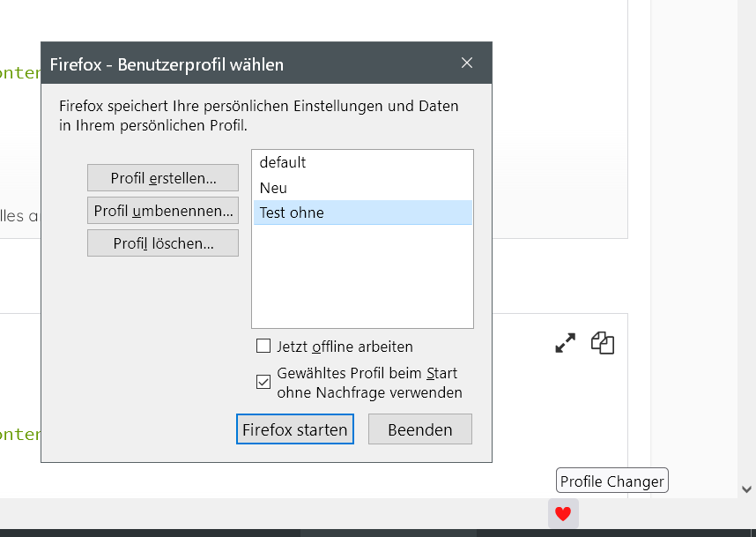Uncheck Gewähltes Profil beim Start option

[263, 382]
